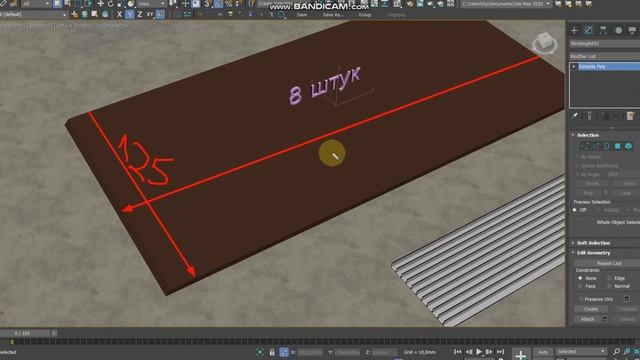The image size is (640, 360).
Task: Step to next frame
Action: tap(489, 352)
